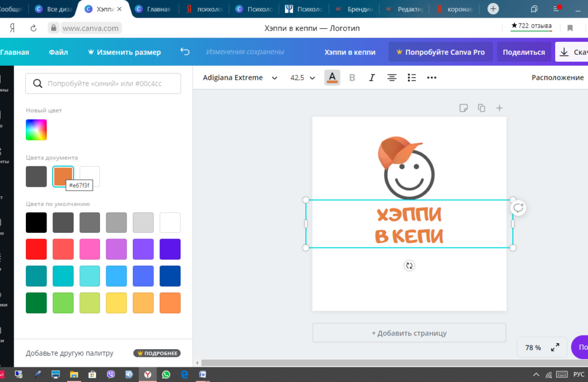Choose the pink default color
Screen dimensions: 588x382
tap(89, 249)
